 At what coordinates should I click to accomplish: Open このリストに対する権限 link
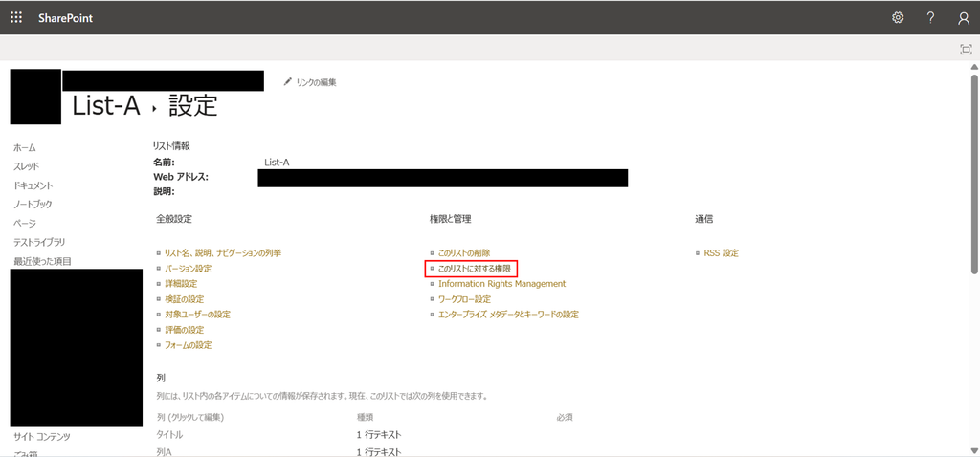tap(475, 269)
